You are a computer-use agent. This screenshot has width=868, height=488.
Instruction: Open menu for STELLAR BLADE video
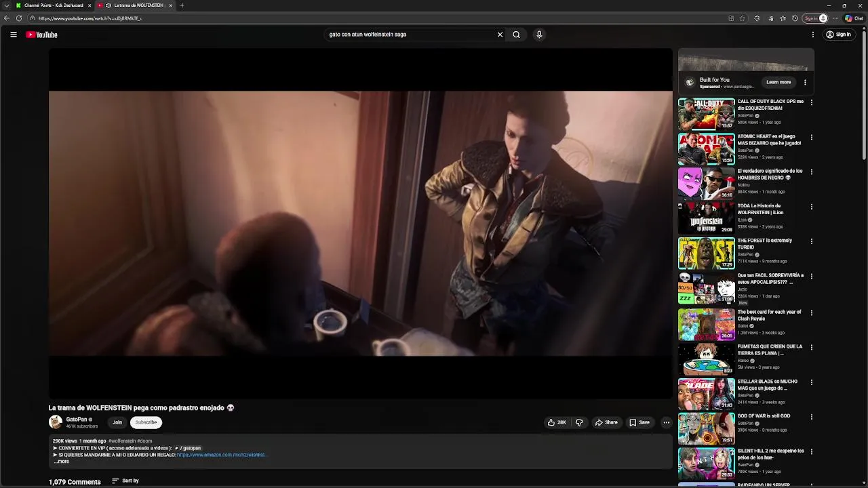pos(811,382)
